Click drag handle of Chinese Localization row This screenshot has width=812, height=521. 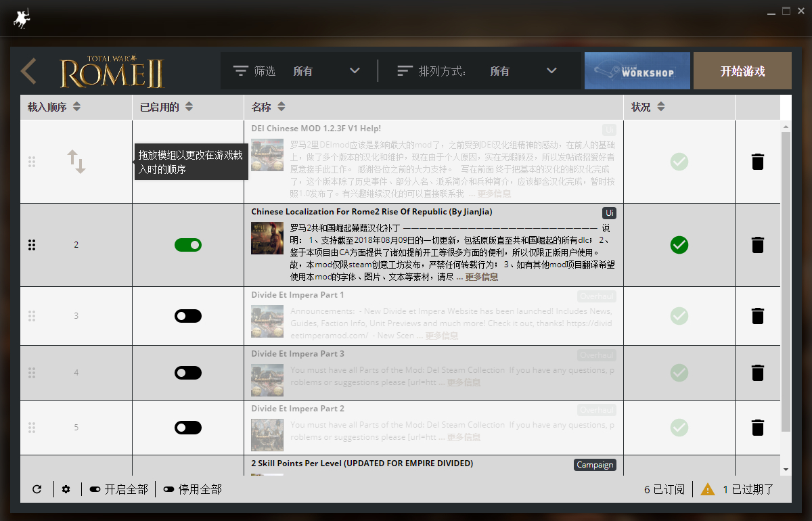point(32,245)
